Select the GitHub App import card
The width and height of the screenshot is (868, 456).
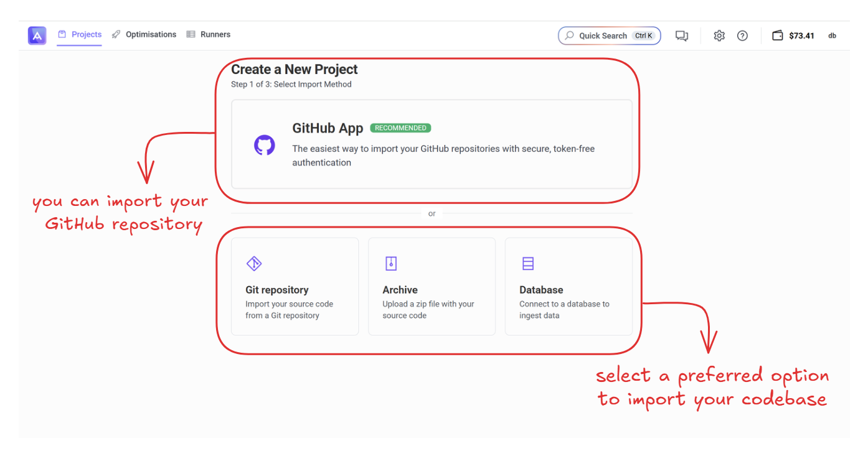432,144
